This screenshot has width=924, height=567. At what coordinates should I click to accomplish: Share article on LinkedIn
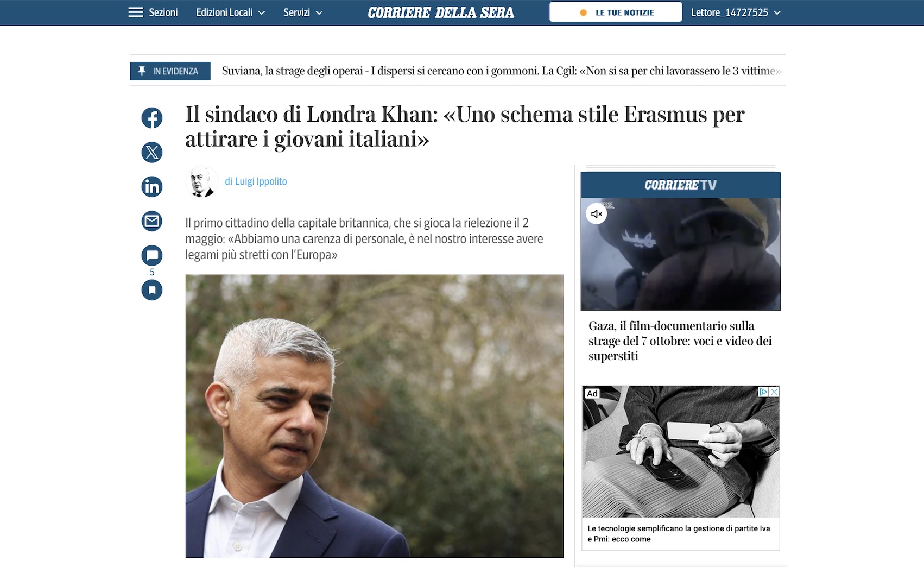(x=152, y=186)
